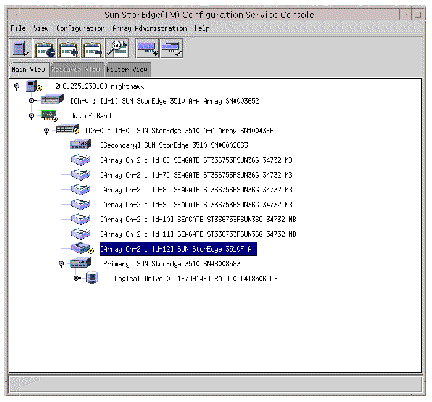The width and height of the screenshot is (432, 402).
Task: Select the Logical Drive 0 row text
Action: click(x=195, y=278)
